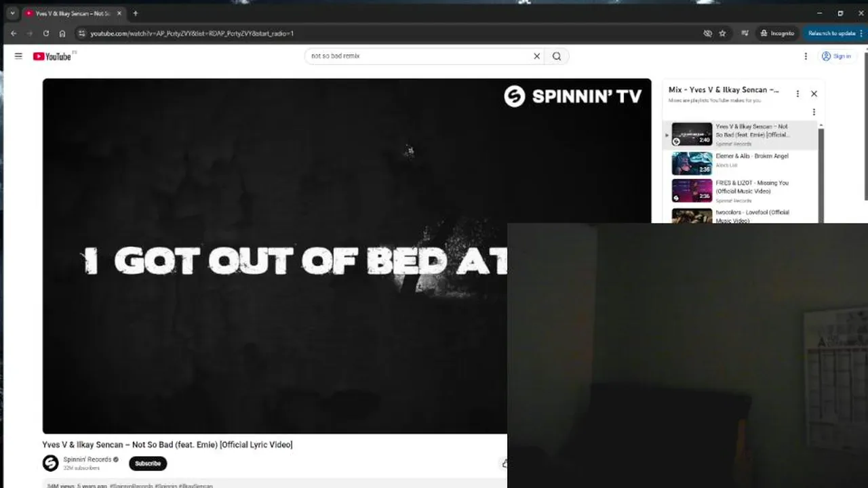Click playlist scrollbar up arrow
Viewport: 868px width, 488px height.
821,125
